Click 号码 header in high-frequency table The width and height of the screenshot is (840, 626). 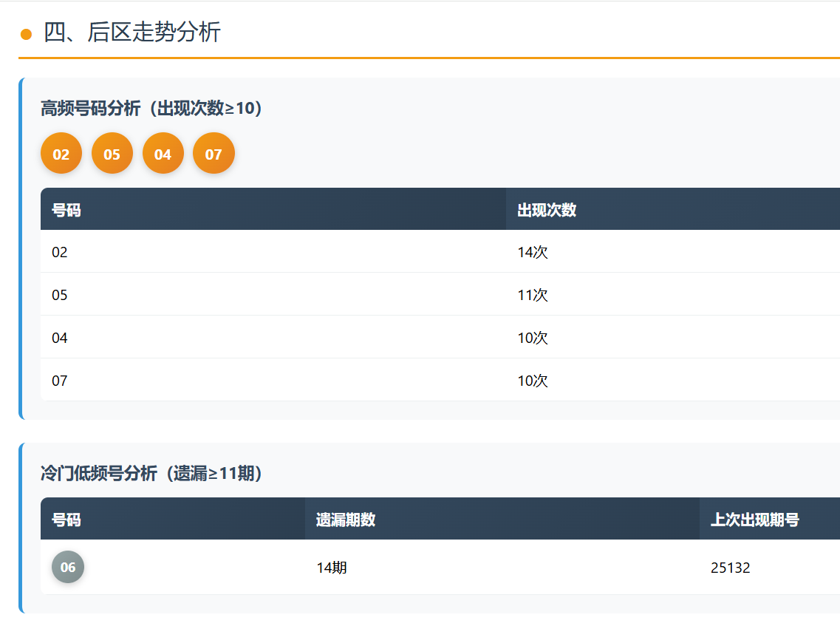tap(66, 210)
